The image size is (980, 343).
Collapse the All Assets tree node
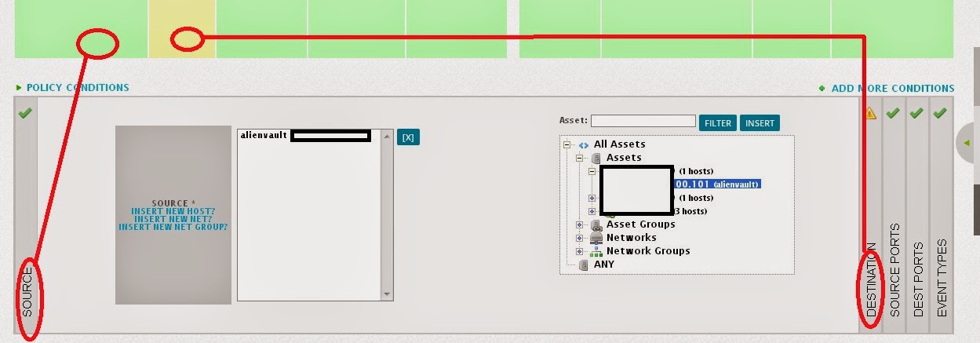(567, 144)
